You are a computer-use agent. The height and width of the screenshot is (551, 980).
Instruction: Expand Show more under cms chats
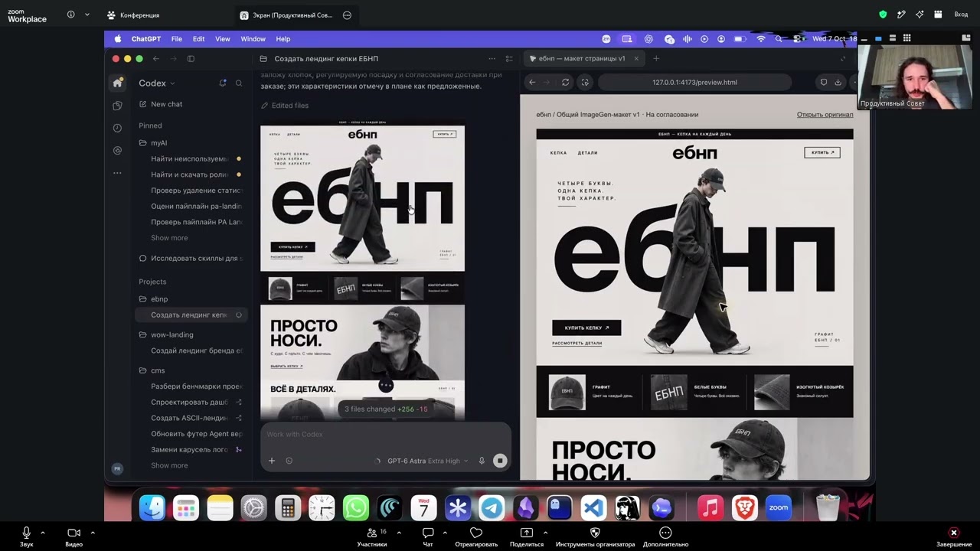click(x=169, y=465)
